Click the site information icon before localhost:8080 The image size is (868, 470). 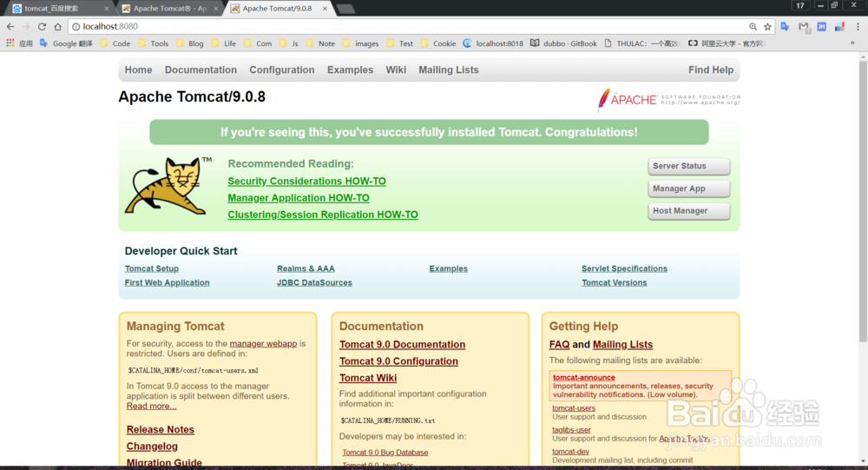[76, 26]
